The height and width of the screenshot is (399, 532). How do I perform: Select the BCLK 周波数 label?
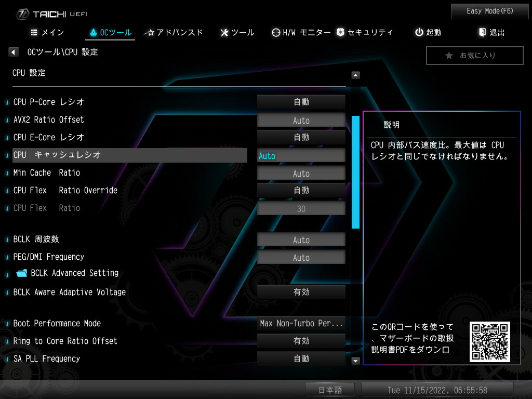tap(36, 239)
